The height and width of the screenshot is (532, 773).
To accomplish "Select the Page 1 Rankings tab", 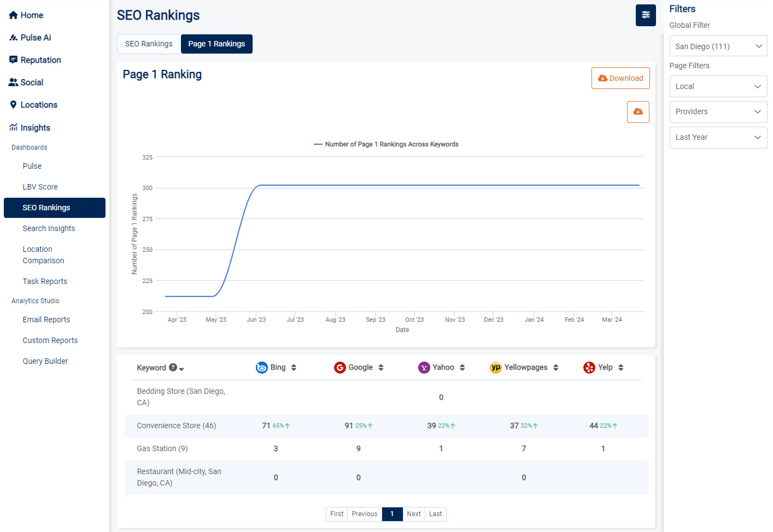I will point(216,44).
